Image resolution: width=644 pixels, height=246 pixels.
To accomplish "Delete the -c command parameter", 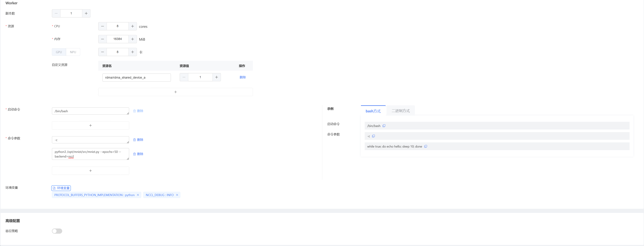I will tap(138, 140).
